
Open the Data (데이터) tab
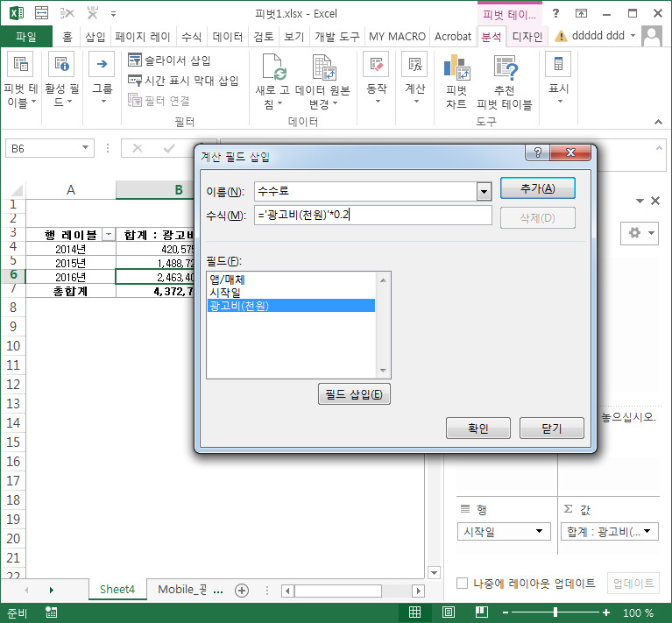pos(228,37)
